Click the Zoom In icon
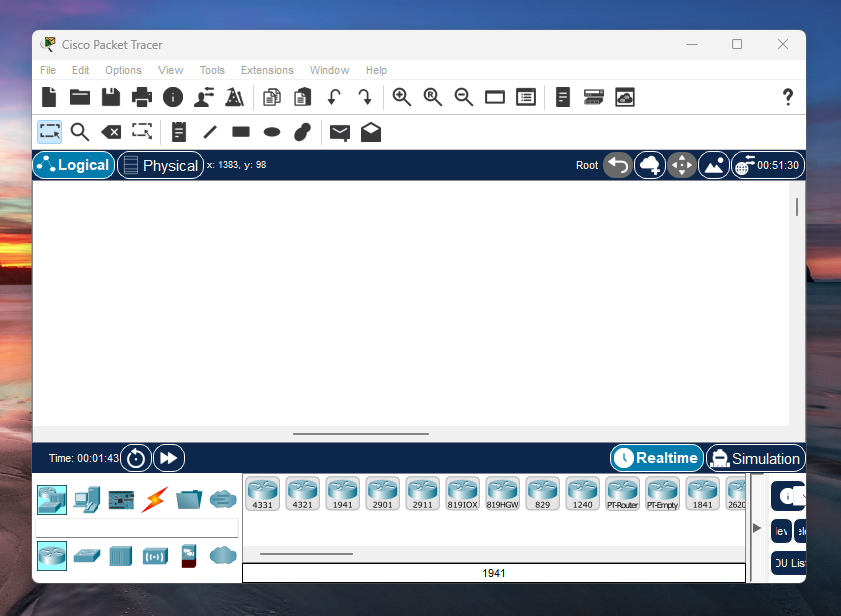841x616 pixels. 402,97
